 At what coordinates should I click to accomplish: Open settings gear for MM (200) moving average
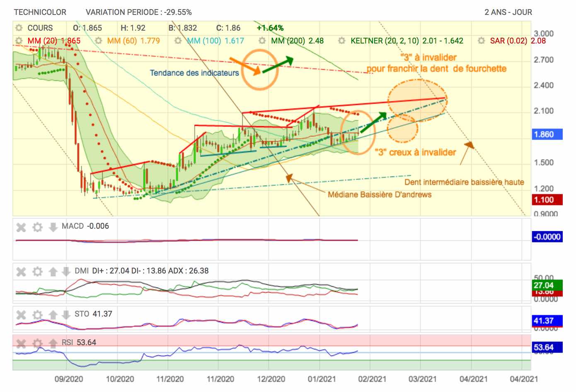(x=262, y=41)
